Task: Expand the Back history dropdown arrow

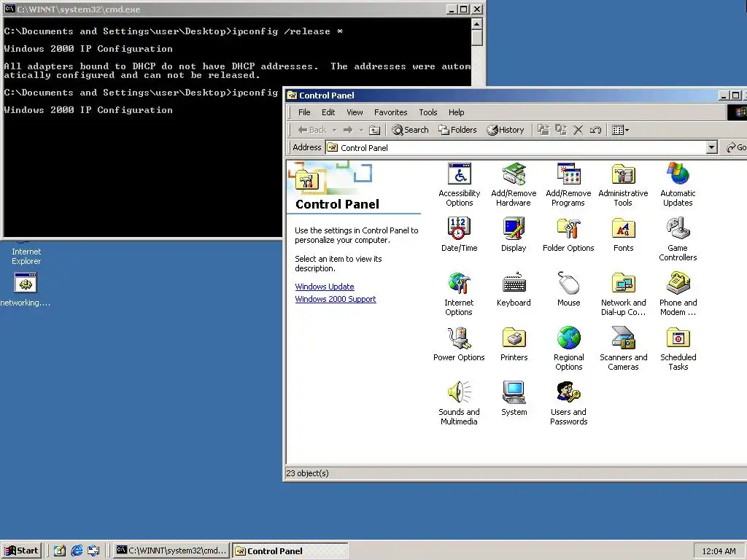Action: point(334,130)
